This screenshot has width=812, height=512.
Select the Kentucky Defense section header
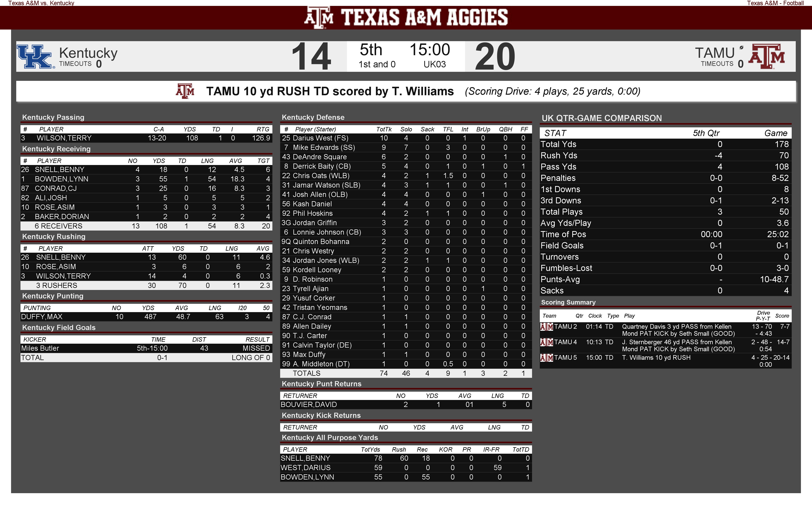coord(313,117)
